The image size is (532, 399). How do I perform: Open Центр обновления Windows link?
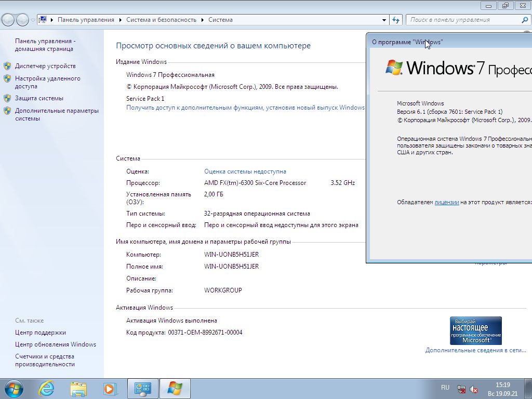[55, 345]
